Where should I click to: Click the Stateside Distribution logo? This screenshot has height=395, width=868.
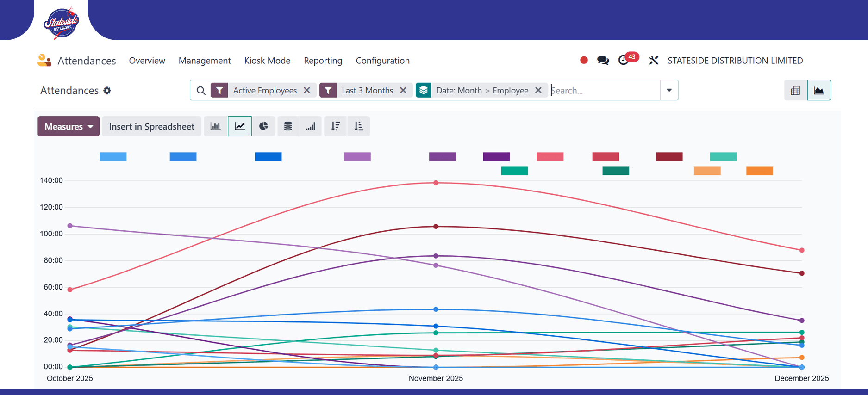61,23
